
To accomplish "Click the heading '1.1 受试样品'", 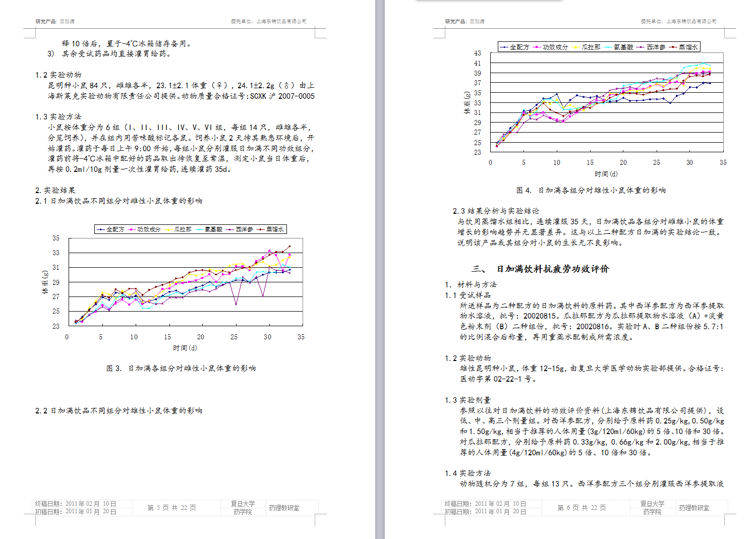I will [x=468, y=295].
